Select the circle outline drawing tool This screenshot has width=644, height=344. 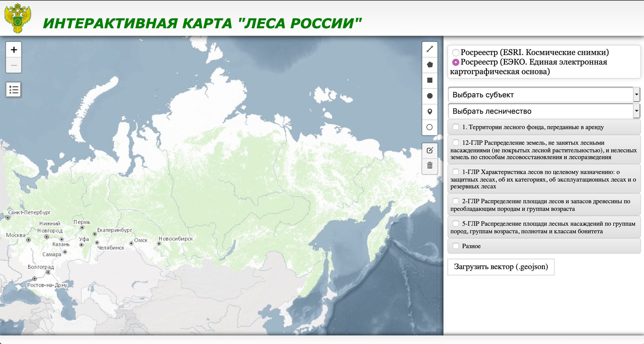click(430, 127)
